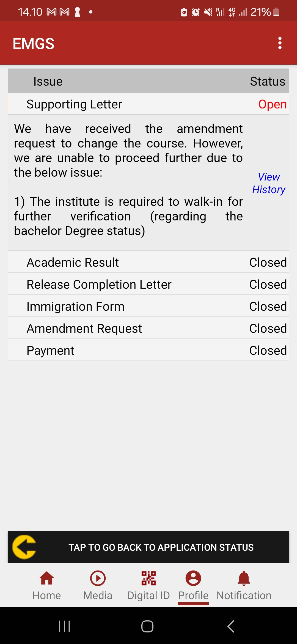Viewport: 297px width, 644px height.
Task: Tap the yellow back arrow icon
Action: point(24,547)
